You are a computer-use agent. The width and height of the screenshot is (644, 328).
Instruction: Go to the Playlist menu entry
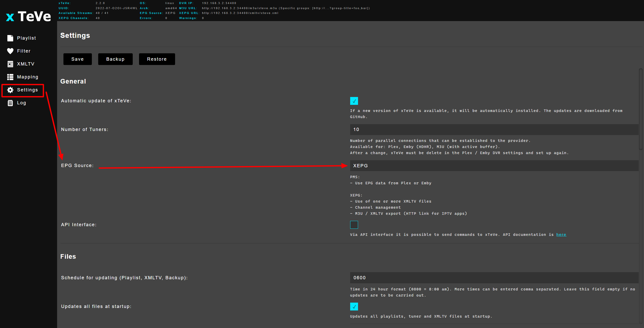pyautogui.click(x=26, y=38)
